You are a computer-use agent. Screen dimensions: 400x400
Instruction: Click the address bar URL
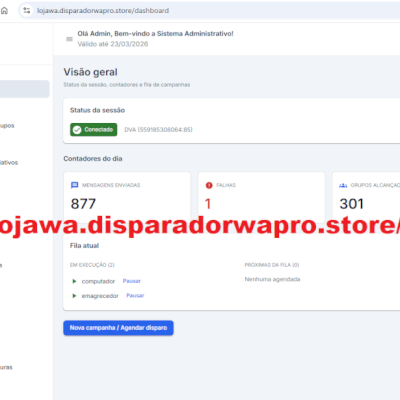[x=103, y=11]
